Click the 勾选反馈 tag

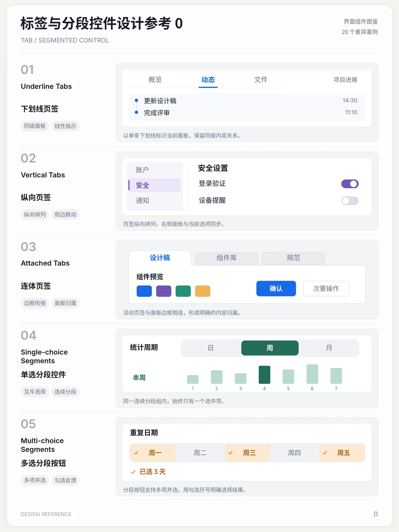tap(65, 481)
